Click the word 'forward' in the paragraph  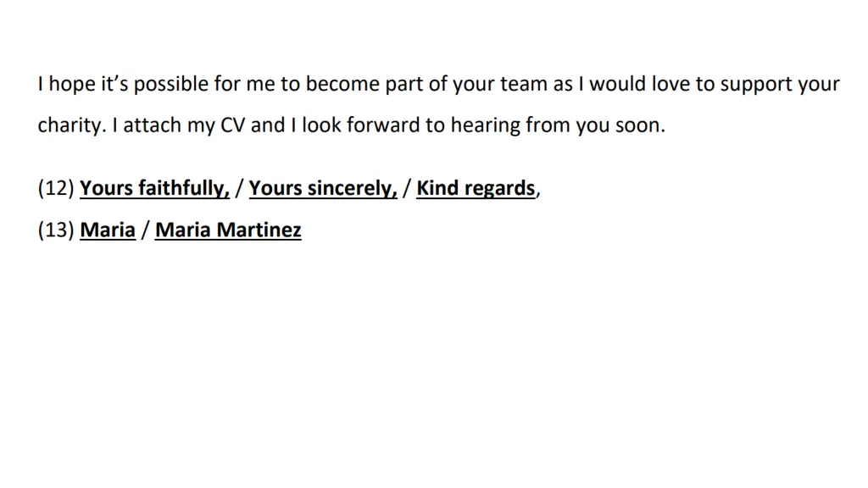pyautogui.click(x=383, y=125)
